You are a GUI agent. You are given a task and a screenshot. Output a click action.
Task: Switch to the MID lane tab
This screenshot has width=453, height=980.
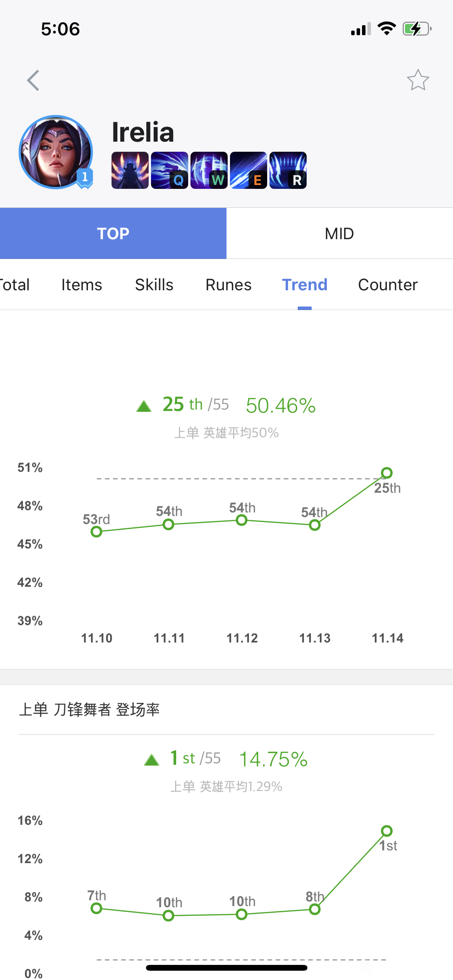coord(340,233)
